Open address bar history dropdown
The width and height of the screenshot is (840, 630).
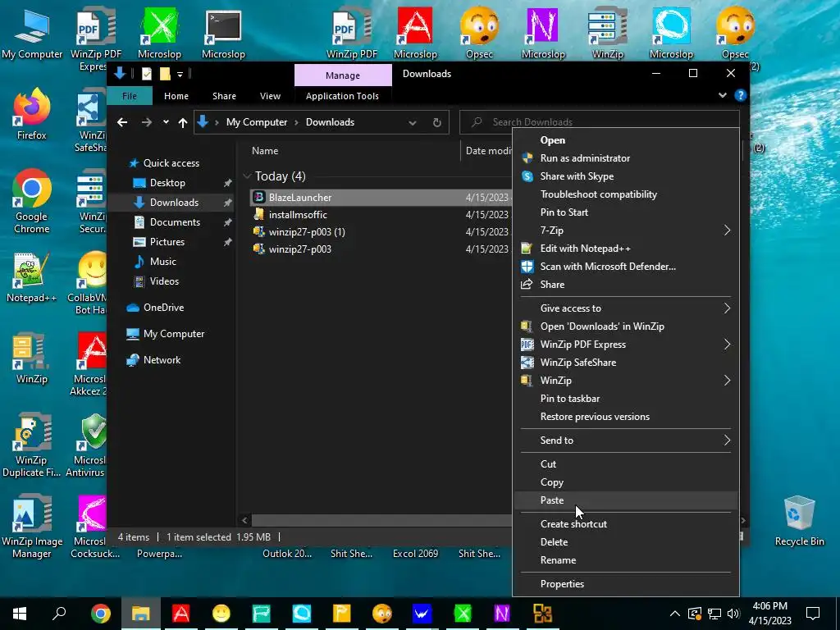point(413,123)
